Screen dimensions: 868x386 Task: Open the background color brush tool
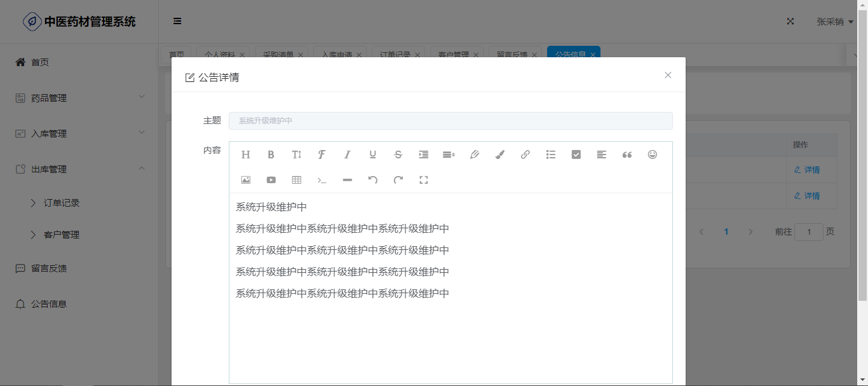pos(500,155)
